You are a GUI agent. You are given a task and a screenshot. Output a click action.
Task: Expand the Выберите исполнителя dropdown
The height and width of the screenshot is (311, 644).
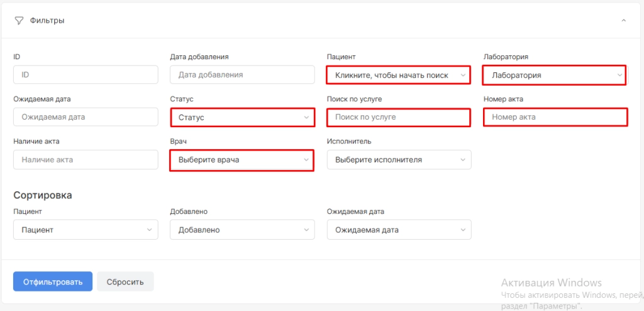399,160
